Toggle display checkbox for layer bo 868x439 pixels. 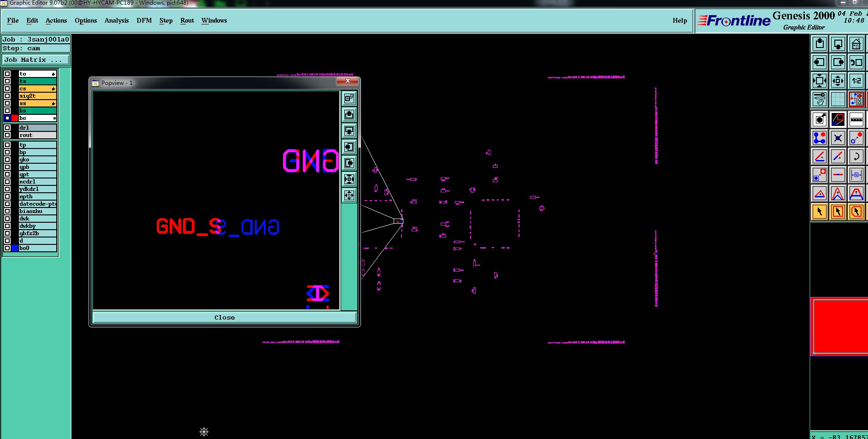[x=7, y=118]
